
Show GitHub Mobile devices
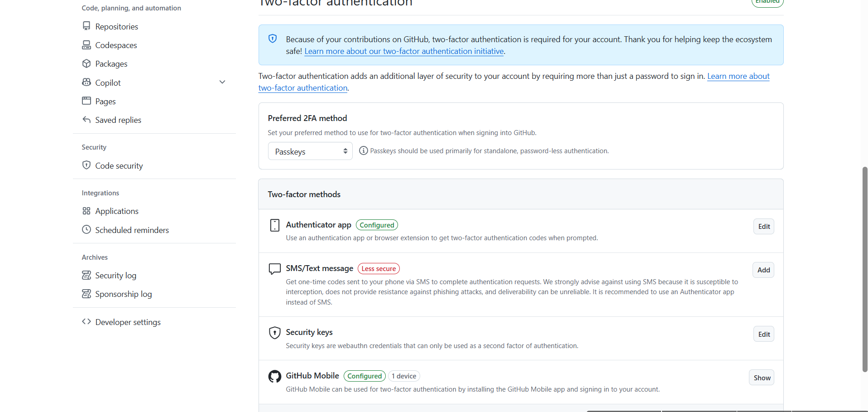762,378
